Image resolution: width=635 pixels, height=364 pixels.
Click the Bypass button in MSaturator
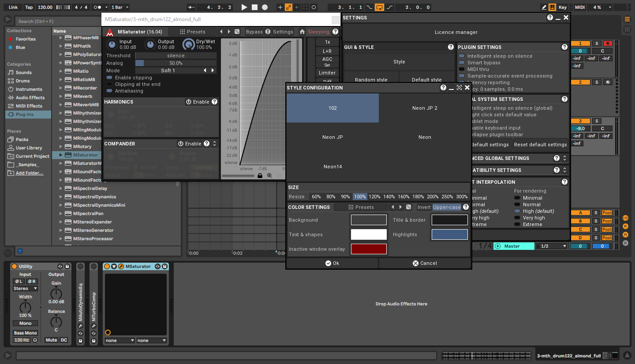point(254,32)
